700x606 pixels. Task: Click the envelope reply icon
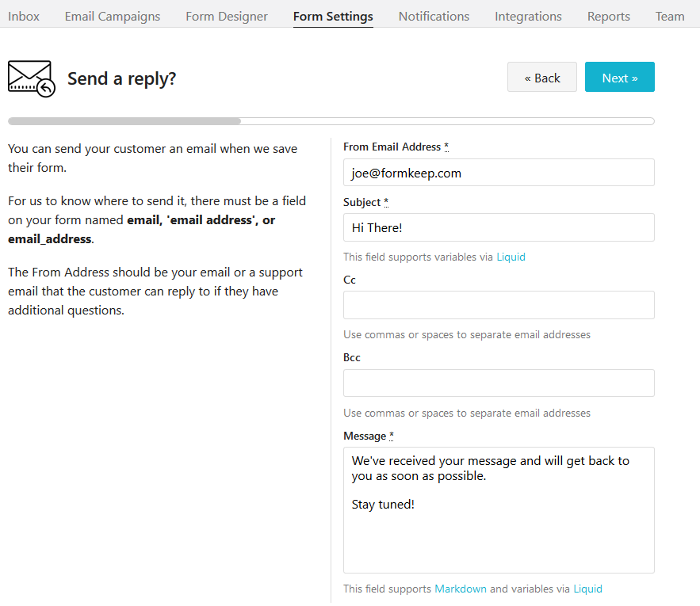click(x=31, y=78)
